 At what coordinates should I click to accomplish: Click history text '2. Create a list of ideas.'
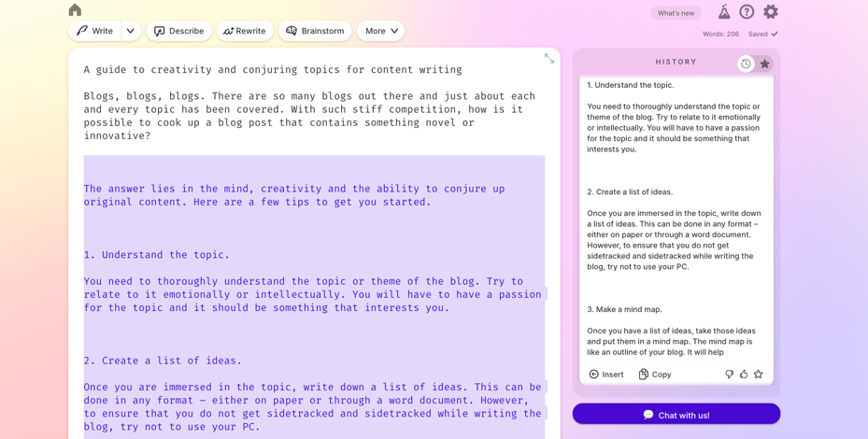[630, 192]
